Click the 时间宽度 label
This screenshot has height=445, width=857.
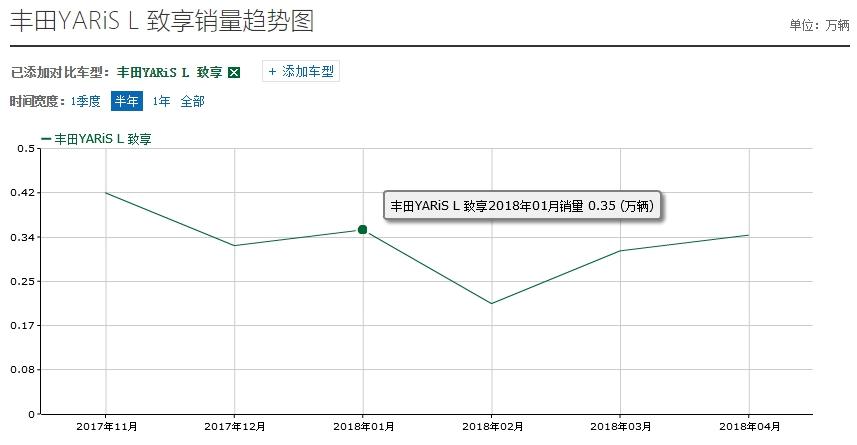click(x=38, y=101)
